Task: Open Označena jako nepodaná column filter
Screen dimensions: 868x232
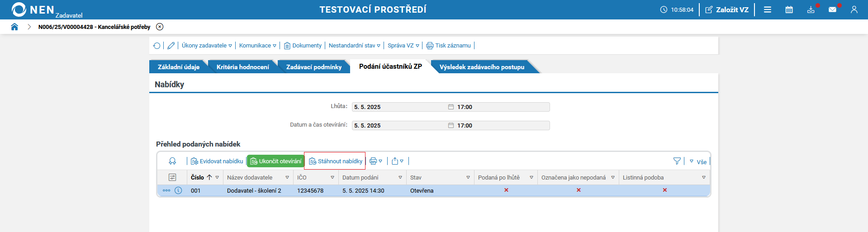Action: pyautogui.click(x=613, y=178)
